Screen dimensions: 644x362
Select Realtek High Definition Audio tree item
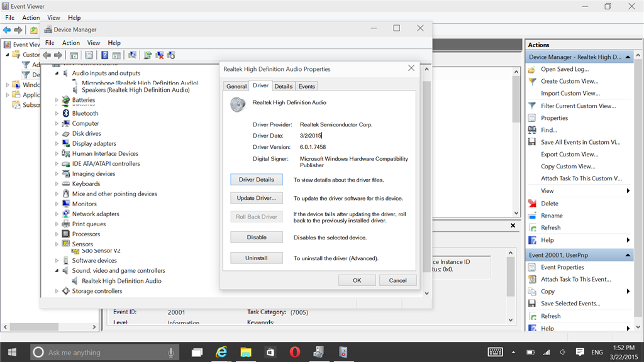121,281
